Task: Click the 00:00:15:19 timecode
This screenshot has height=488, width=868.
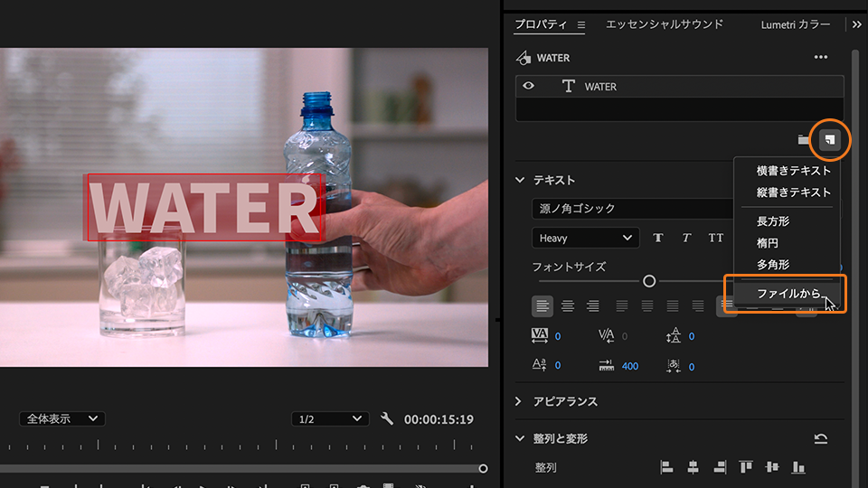Action: (439, 419)
